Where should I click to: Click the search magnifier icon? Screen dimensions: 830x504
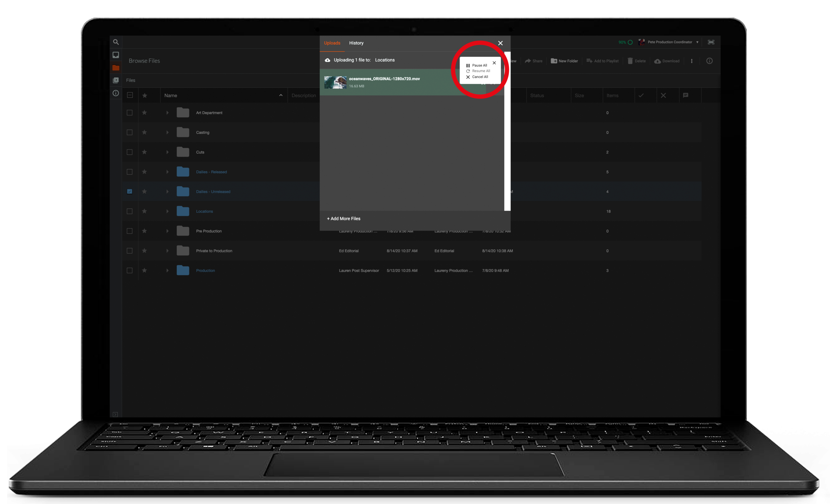click(x=116, y=42)
